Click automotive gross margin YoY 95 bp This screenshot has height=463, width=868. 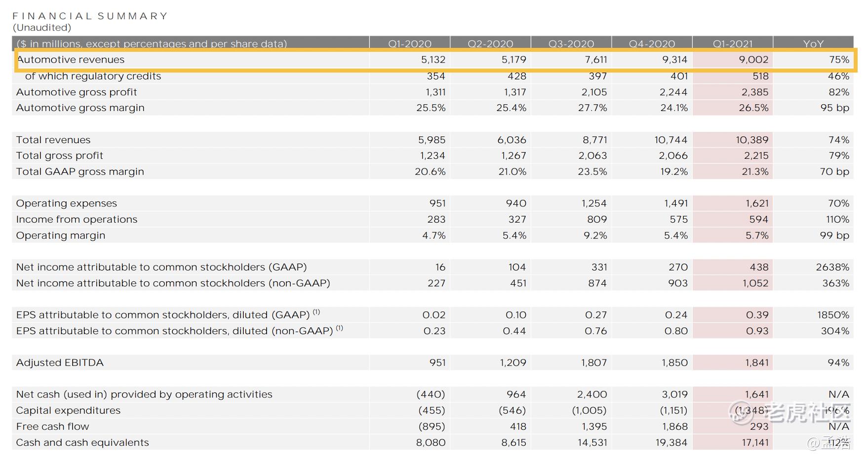(x=835, y=108)
